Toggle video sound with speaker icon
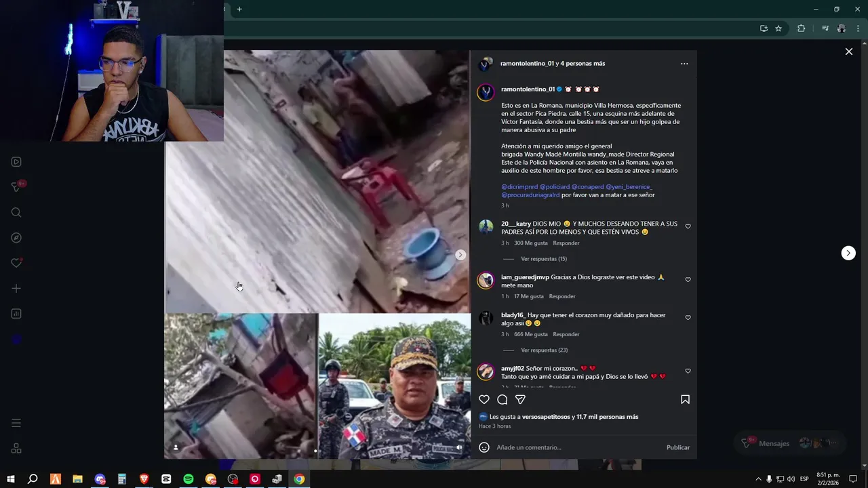Screen dimensions: 868x488 (x=459, y=447)
